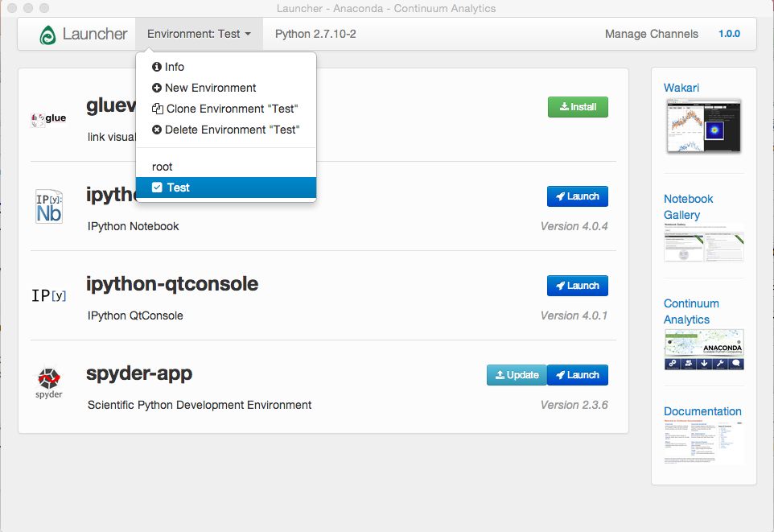This screenshot has width=774, height=532.
Task: Click the IPython Notebook Nb icon
Action: [x=49, y=207]
